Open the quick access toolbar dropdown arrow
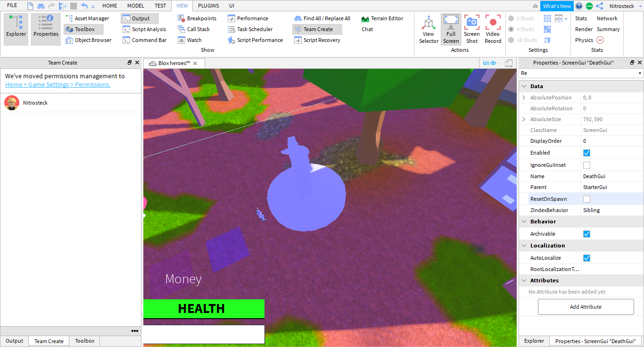The width and height of the screenshot is (644, 362). point(93,7)
